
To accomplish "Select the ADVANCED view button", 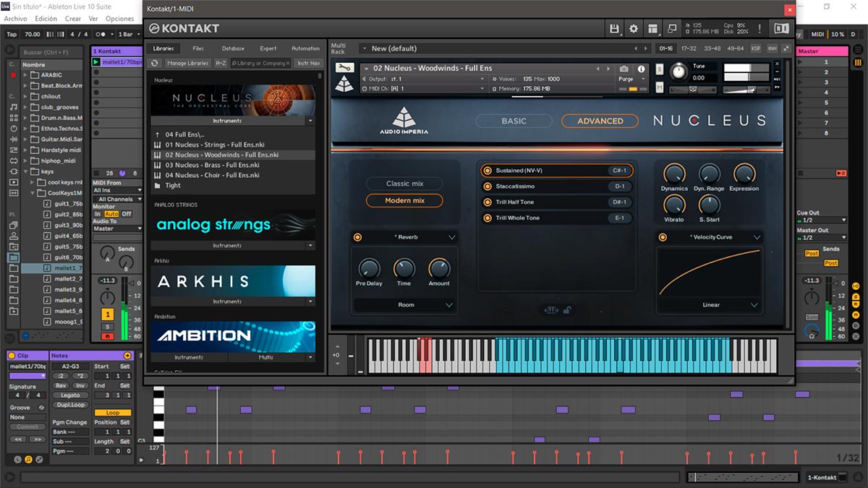I will pyautogui.click(x=600, y=121).
